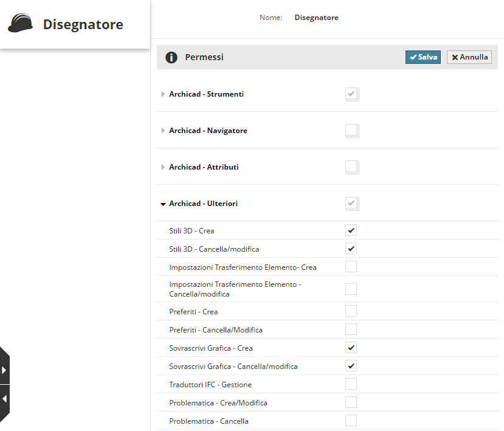Uncheck Stili 3D - Crea permission

pyautogui.click(x=351, y=230)
